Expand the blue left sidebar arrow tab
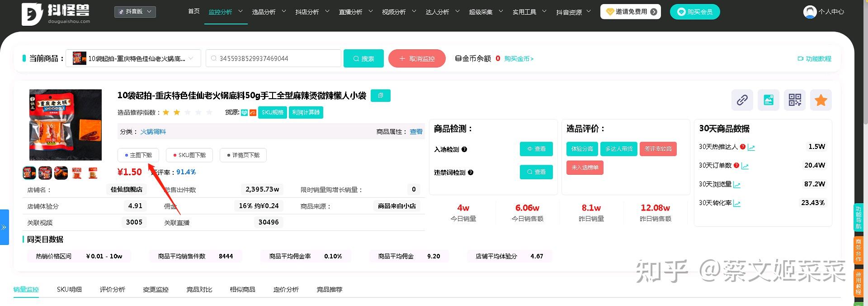 [x=4, y=227]
